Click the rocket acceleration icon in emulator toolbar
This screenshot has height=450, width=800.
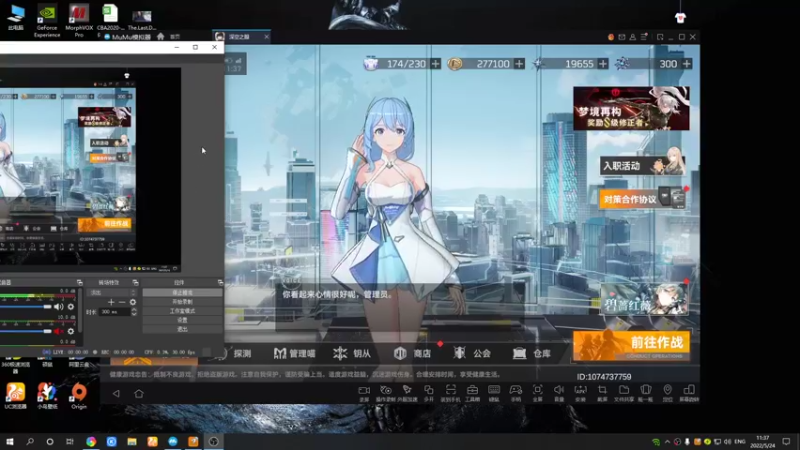(407, 390)
